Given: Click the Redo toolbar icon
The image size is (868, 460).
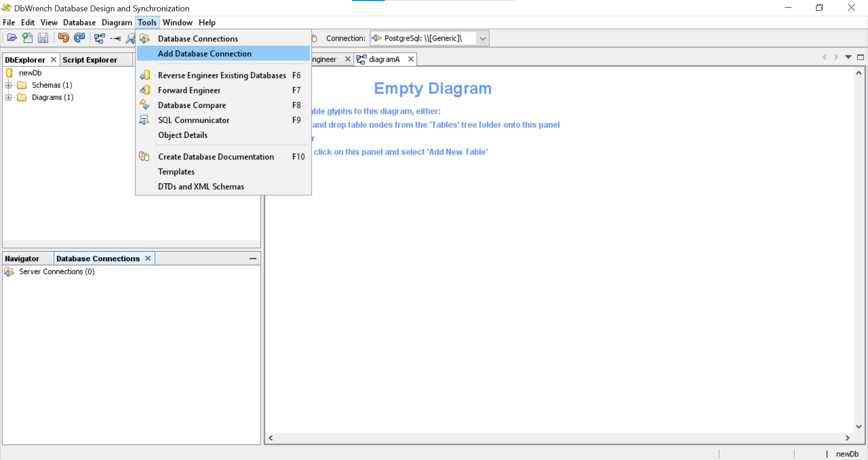Looking at the screenshot, I should [79, 38].
